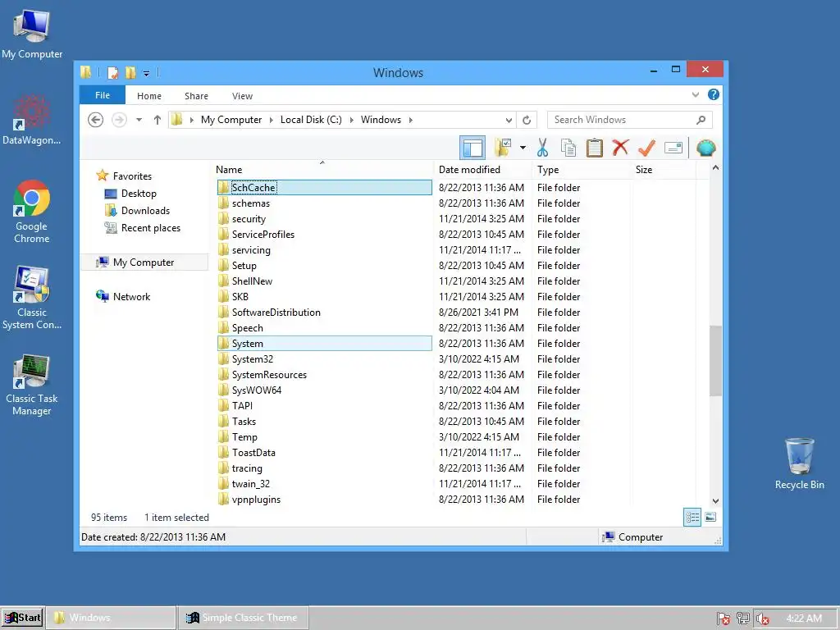The image size is (840, 630).
Task: Select the ToastData folder
Action: click(324, 453)
